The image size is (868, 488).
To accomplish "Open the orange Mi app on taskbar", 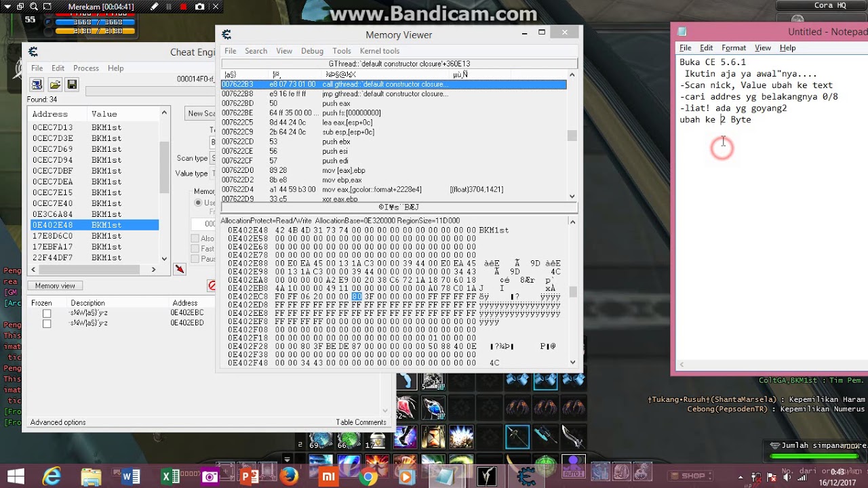I will [x=328, y=476].
